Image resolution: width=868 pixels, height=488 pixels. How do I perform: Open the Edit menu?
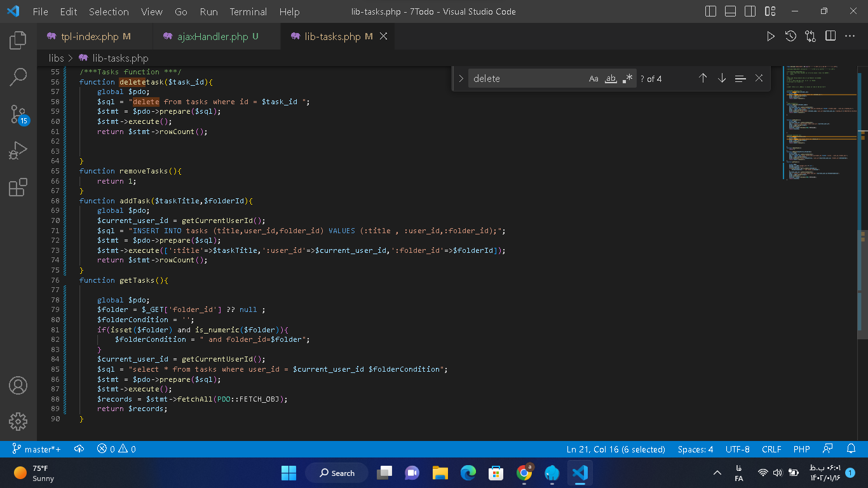pos(69,11)
